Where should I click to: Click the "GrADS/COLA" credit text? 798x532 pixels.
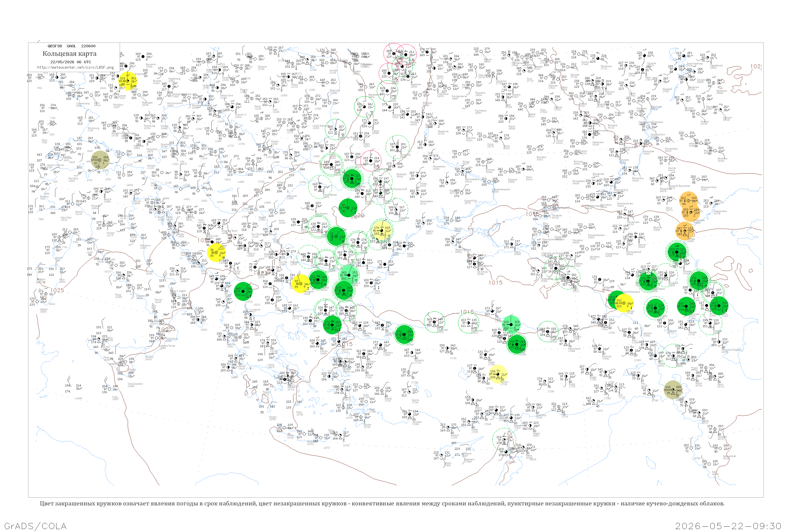click(35, 526)
